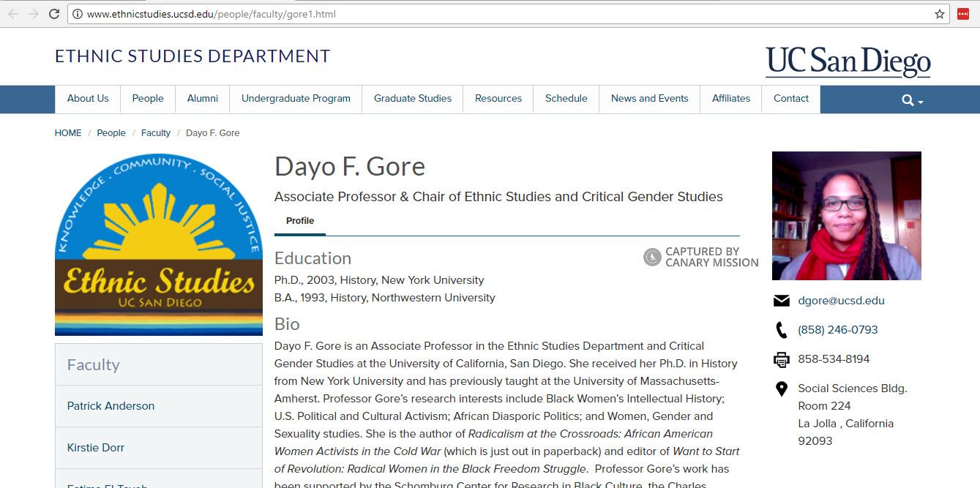Click the dgore@ucsd.edu email link
980x488 pixels.
[842, 301]
